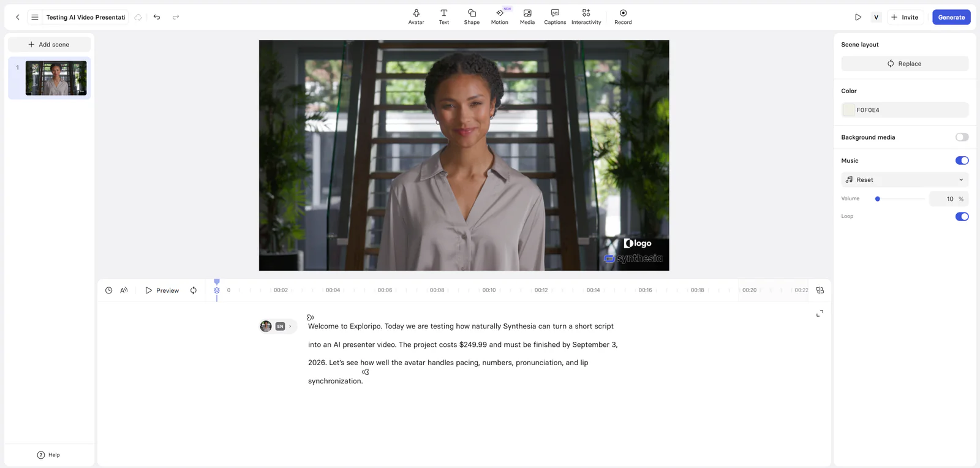Open the Media library
Viewport: 980px width, 468px height.
527,17
